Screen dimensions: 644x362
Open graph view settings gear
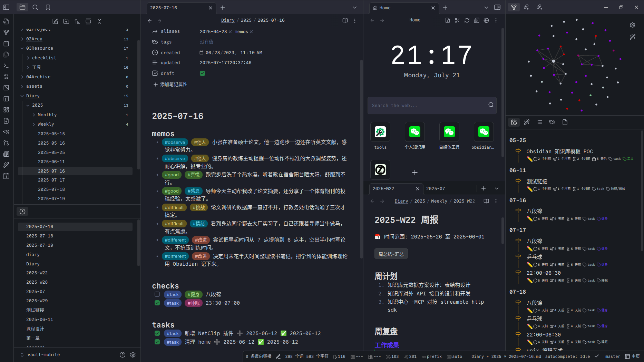pyautogui.click(x=632, y=25)
